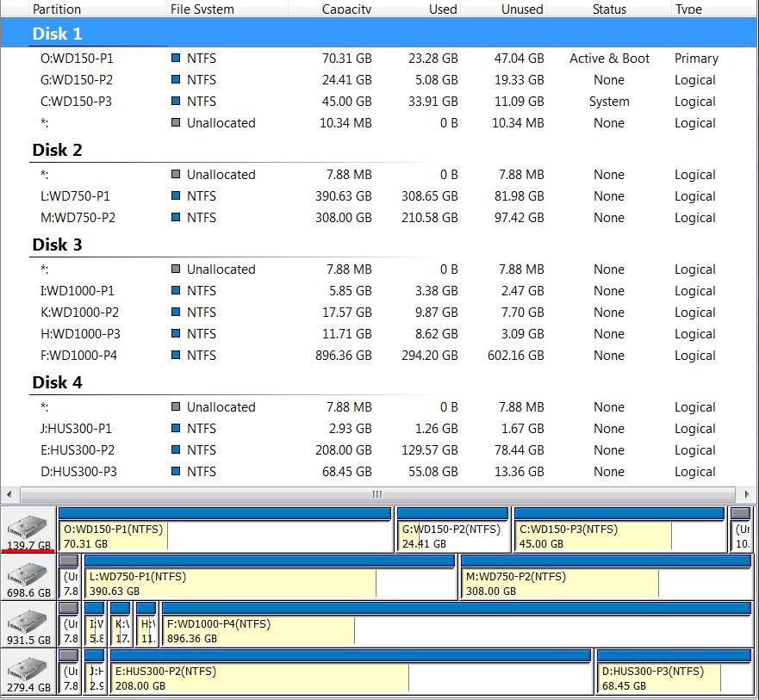Select the E:HUS300-P2 partition row

point(378,450)
